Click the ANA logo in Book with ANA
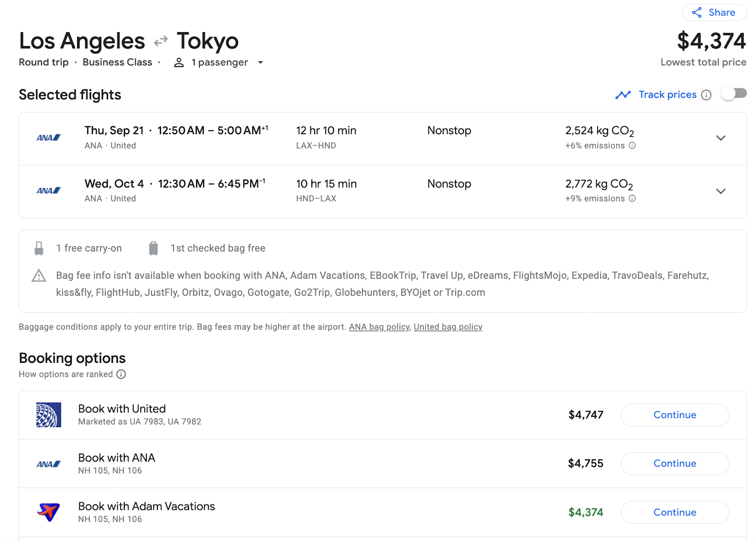This screenshot has width=756, height=541. pos(49,464)
